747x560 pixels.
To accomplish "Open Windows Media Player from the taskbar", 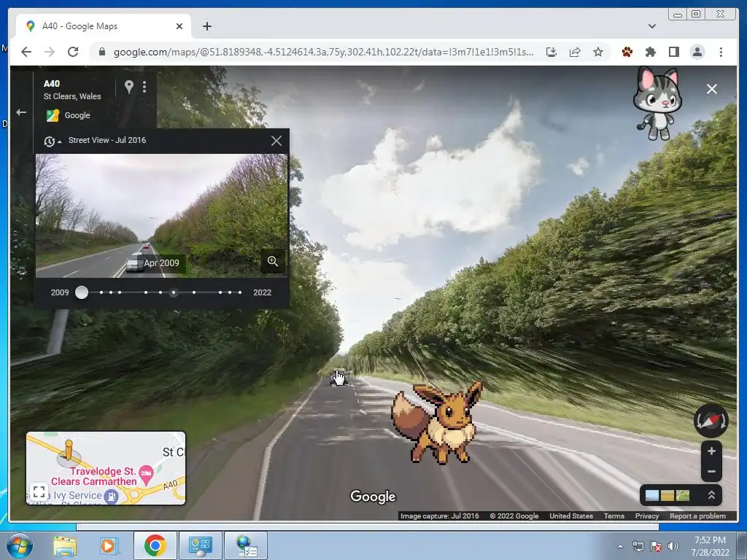I will 108,545.
